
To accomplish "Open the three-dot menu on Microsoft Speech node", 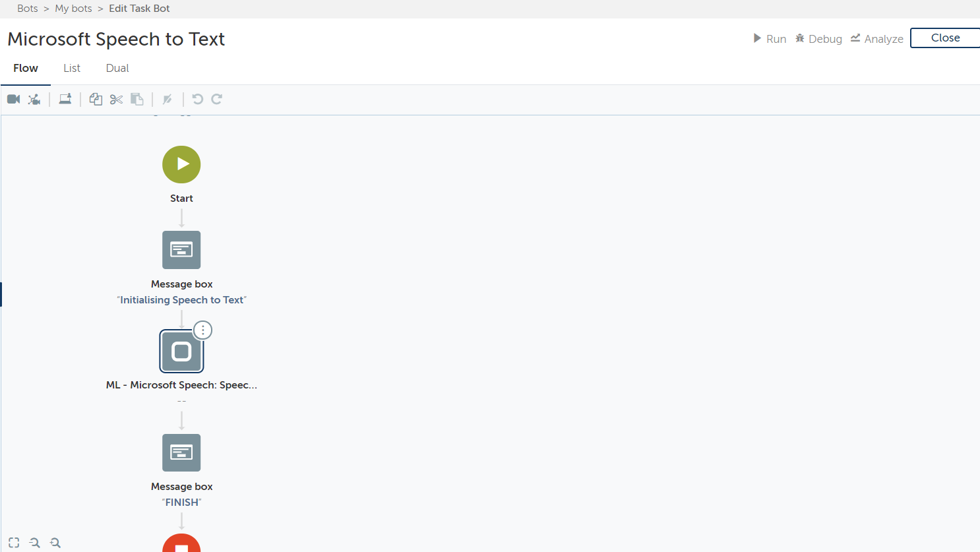I will click(x=203, y=330).
